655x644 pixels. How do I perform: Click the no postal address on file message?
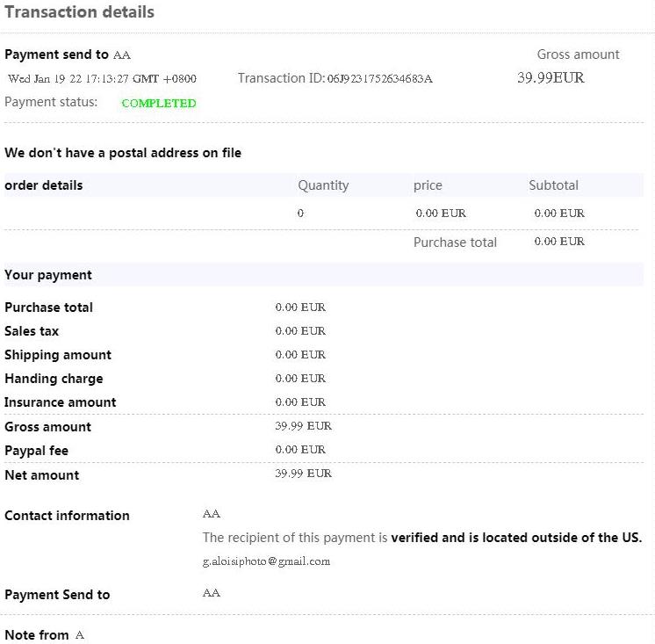(x=123, y=153)
